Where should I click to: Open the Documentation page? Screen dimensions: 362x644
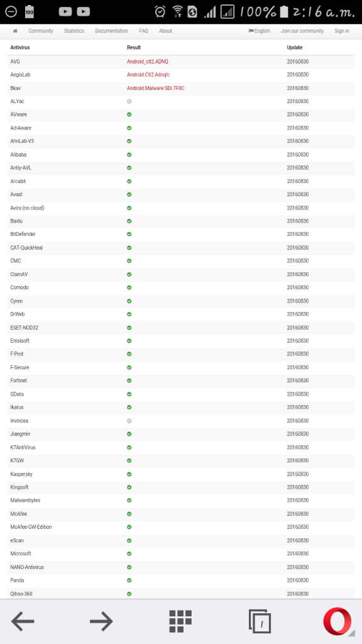[x=111, y=31]
